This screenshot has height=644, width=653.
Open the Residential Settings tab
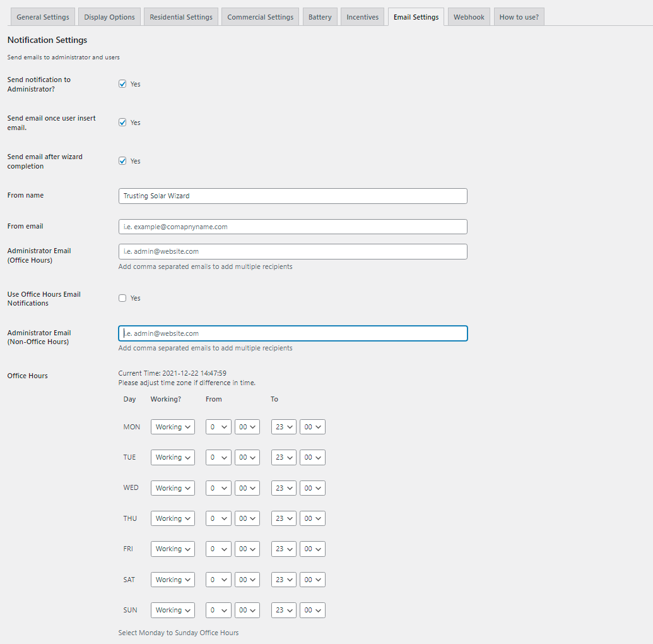pos(181,17)
